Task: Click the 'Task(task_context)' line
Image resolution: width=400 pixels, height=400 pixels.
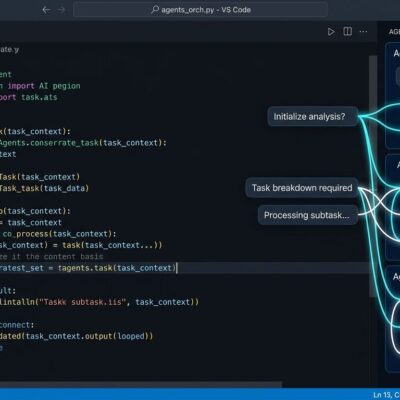Action: [40, 177]
